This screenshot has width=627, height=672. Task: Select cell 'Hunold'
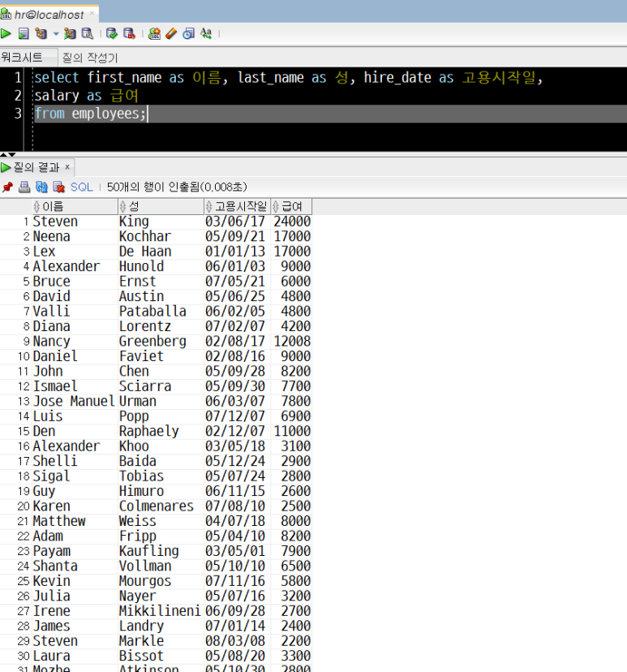coord(161,266)
